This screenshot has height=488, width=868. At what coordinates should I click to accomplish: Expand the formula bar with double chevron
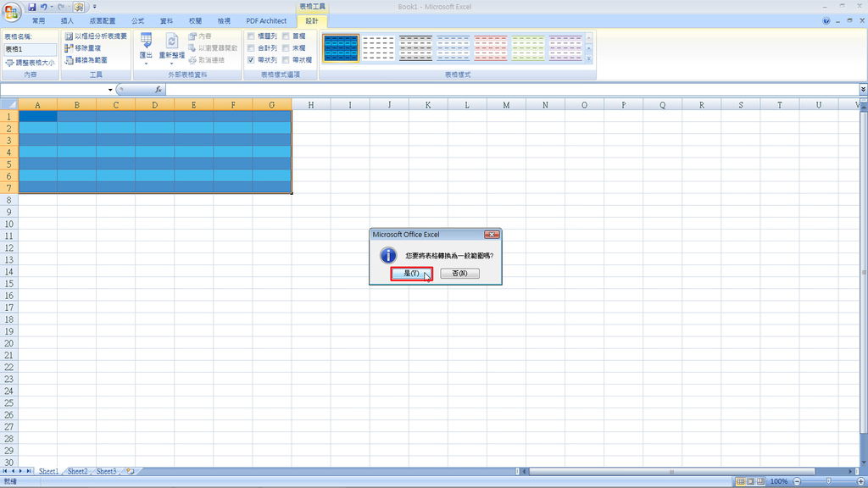coord(863,90)
